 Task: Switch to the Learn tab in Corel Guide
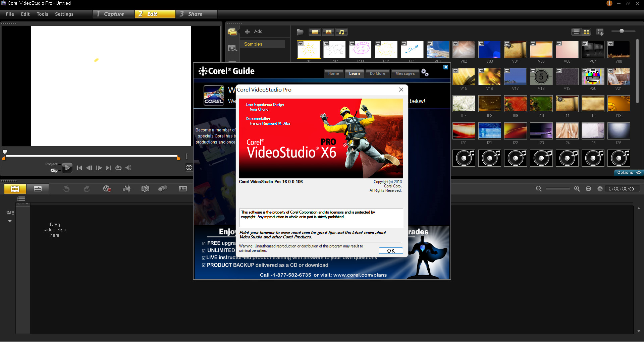point(354,73)
